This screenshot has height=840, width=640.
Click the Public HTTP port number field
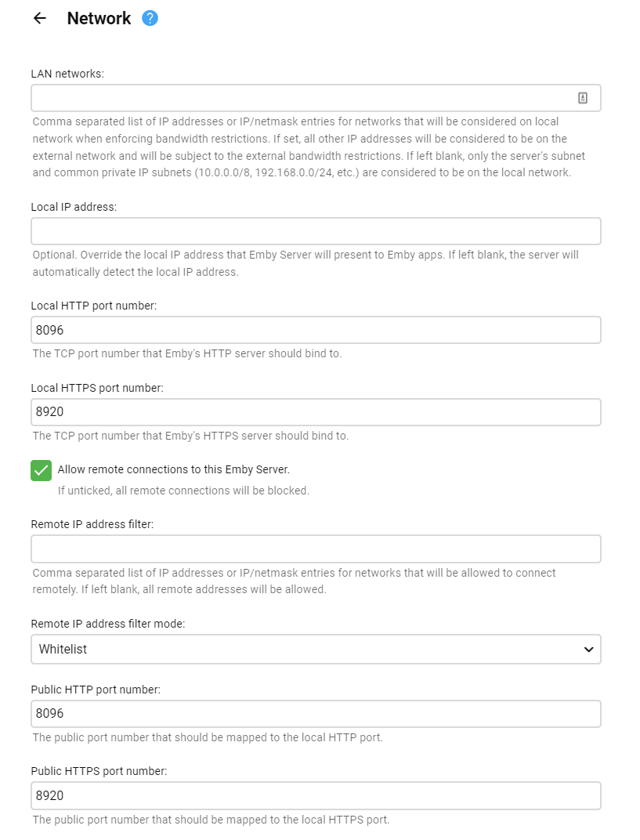(316, 714)
